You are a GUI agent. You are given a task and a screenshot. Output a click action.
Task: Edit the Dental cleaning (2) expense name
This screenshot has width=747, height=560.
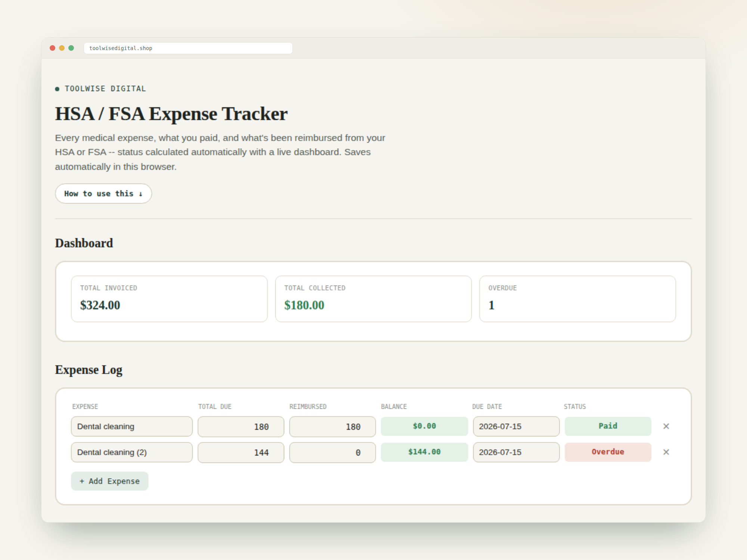click(x=132, y=452)
